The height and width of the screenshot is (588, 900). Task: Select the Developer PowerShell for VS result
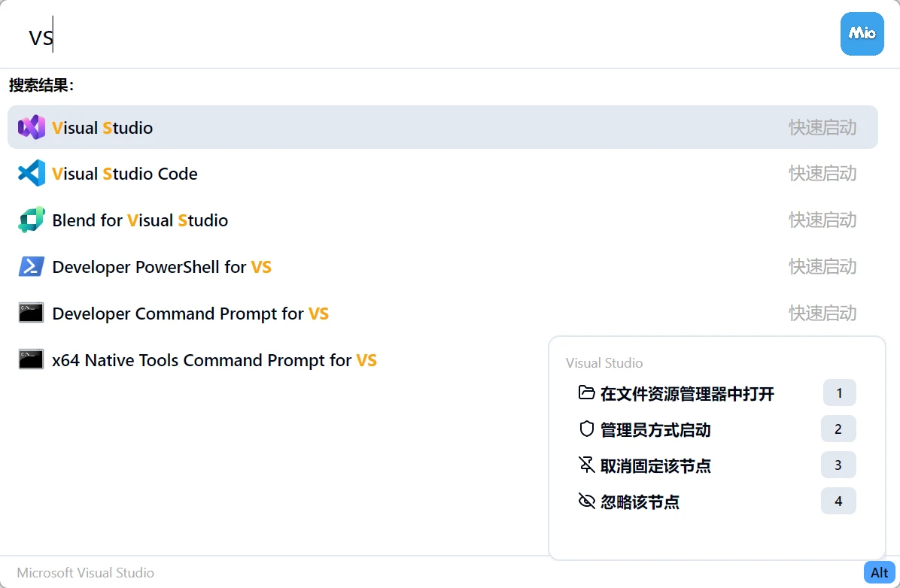point(162,267)
